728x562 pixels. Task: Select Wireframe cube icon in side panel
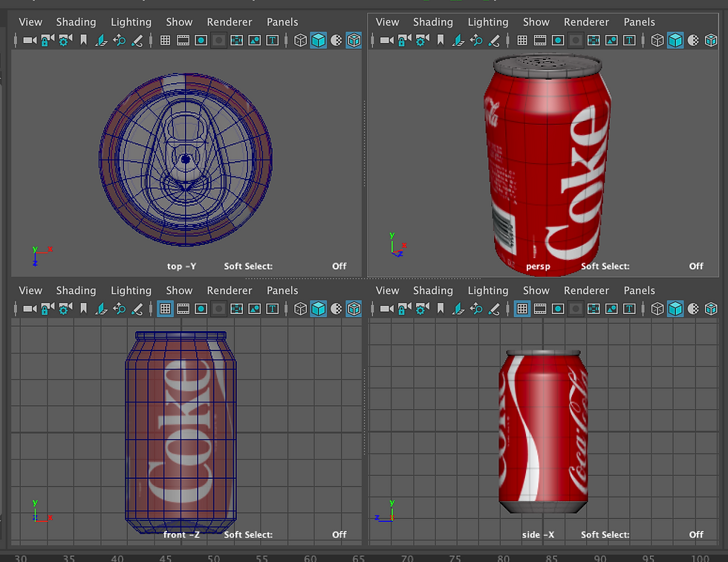click(657, 309)
